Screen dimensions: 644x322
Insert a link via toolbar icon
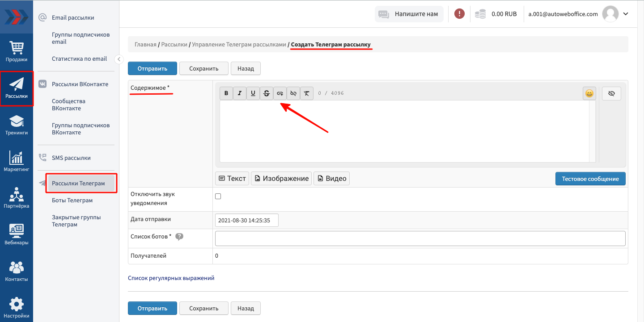[280, 93]
